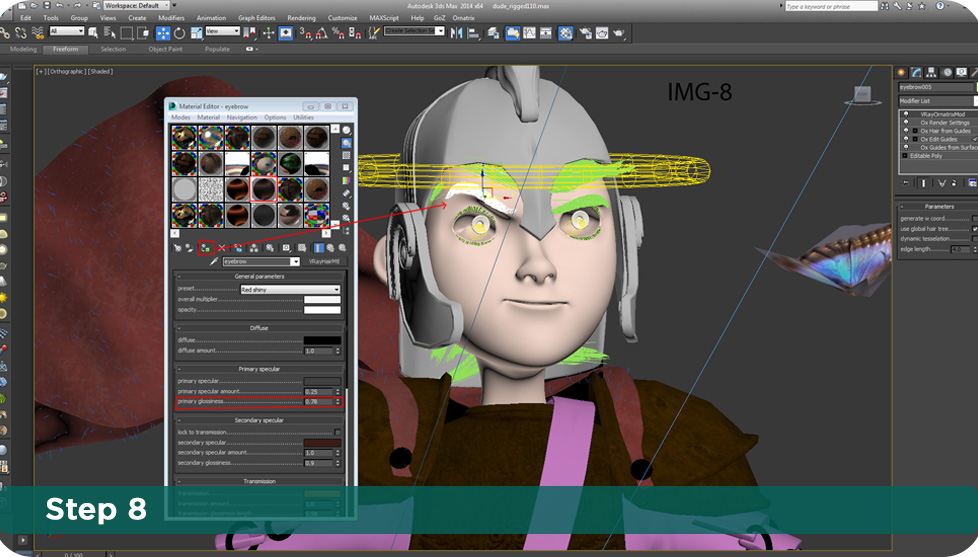Click the Get Material icon

pyautogui.click(x=177, y=247)
